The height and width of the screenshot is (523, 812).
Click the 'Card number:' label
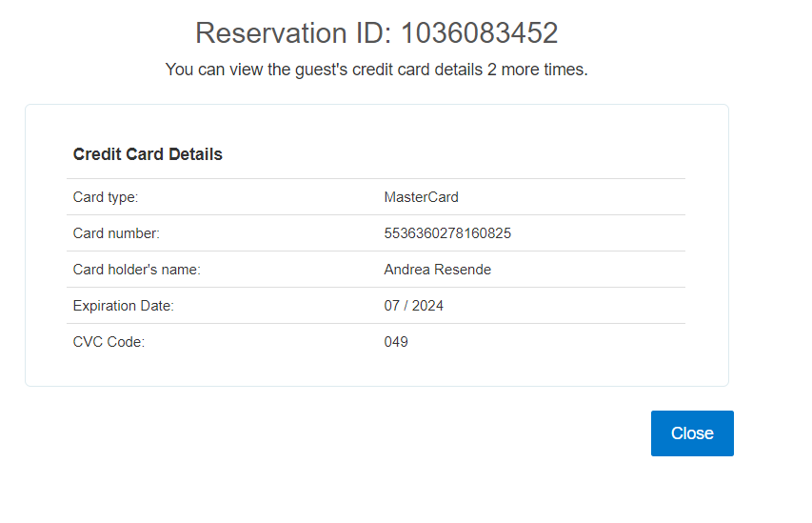(116, 233)
